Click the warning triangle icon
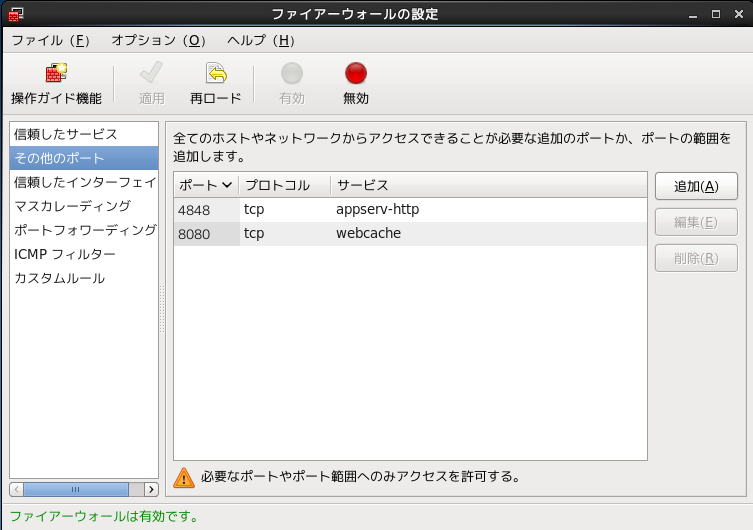The width and height of the screenshot is (753, 530). click(x=184, y=477)
